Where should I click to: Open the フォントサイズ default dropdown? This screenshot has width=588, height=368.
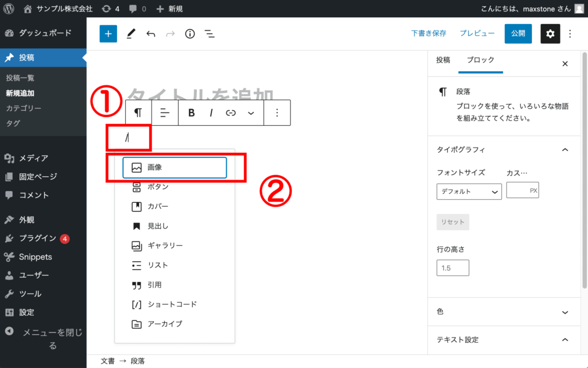(x=469, y=191)
